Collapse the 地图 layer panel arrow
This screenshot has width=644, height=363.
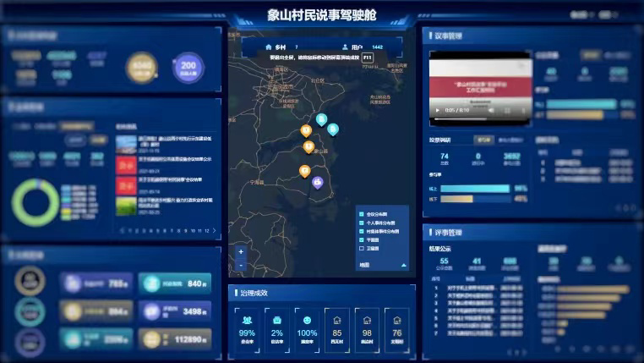403,265
